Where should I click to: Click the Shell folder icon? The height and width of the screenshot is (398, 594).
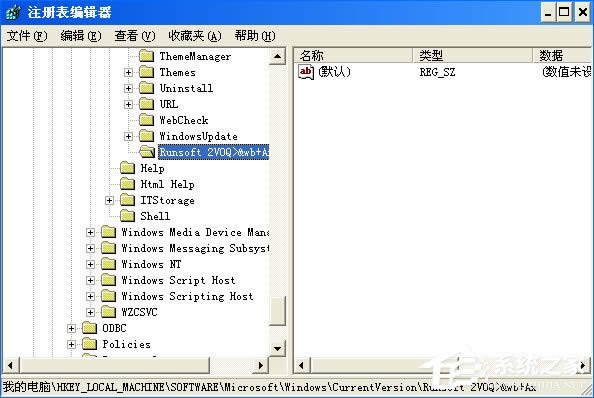127,216
